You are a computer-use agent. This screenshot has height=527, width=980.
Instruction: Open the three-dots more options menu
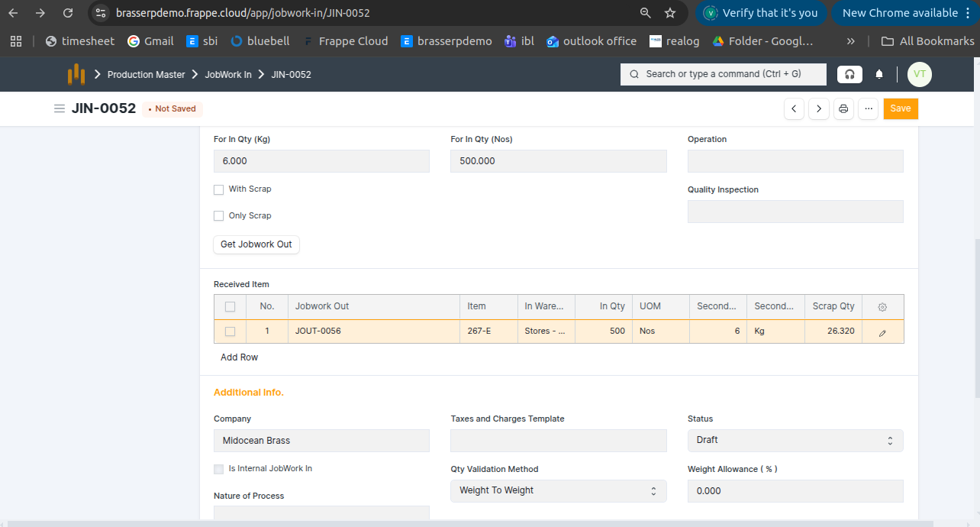[868, 109]
